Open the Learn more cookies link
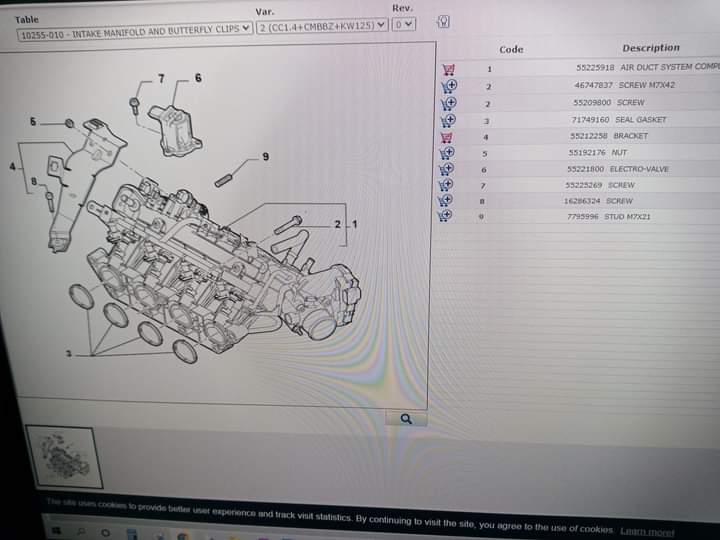This screenshot has width=720, height=540. point(647,531)
